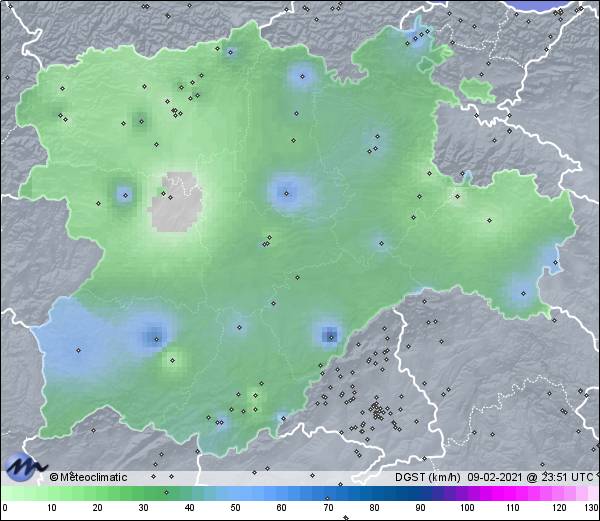Click the date 09-02-2021

click(495, 477)
